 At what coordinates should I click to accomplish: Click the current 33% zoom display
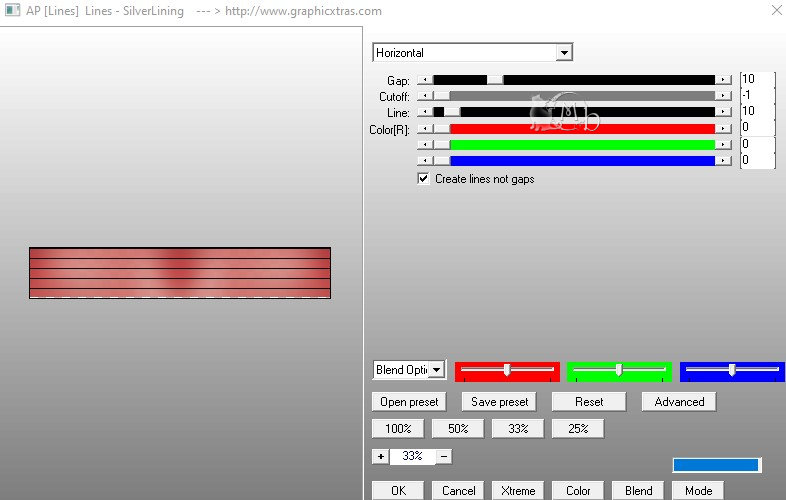tap(412, 456)
